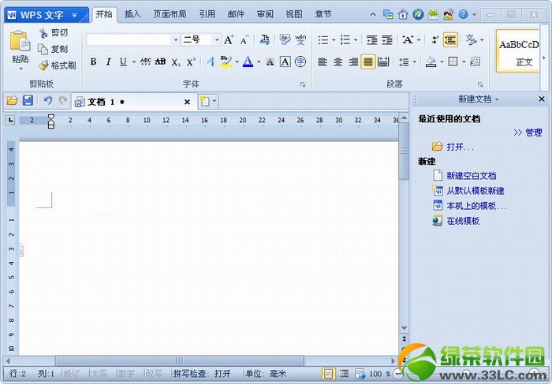Image resolution: width=552 pixels, height=392 pixels.
Task: Click the Cut (剪切) button
Action: click(54, 33)
